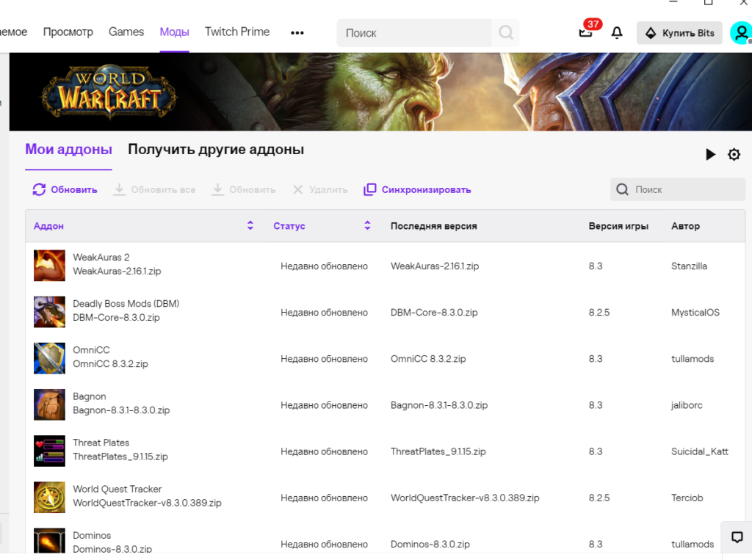This screenshot has height=560, width=752.
Task: Click the magnifier icon in top search
Action: pyautogui.click(x=506, y=33)
